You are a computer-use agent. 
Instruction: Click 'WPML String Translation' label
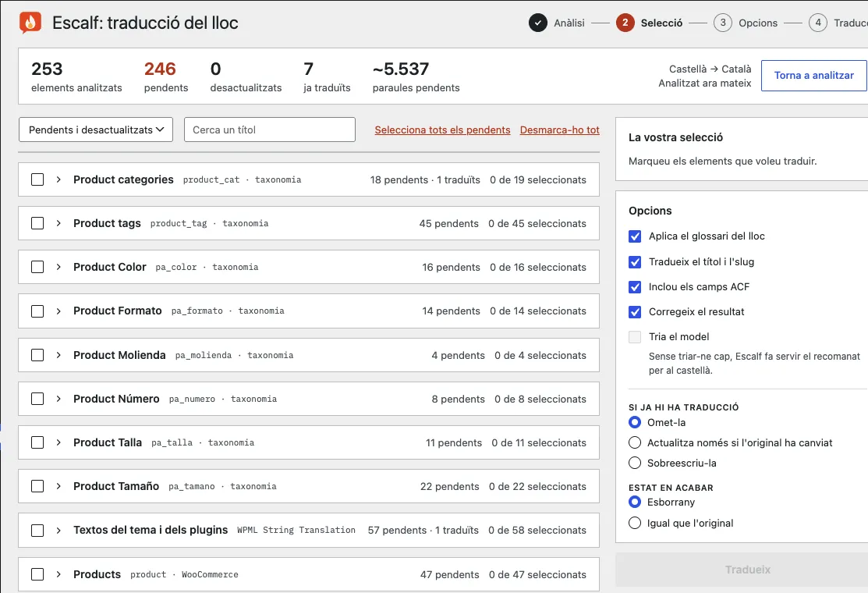click(296, 531)
